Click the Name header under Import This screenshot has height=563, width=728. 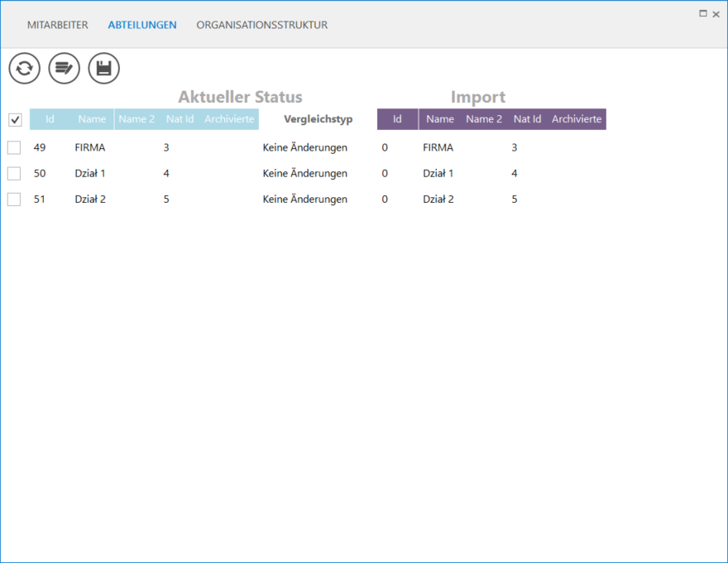[440, 119]
